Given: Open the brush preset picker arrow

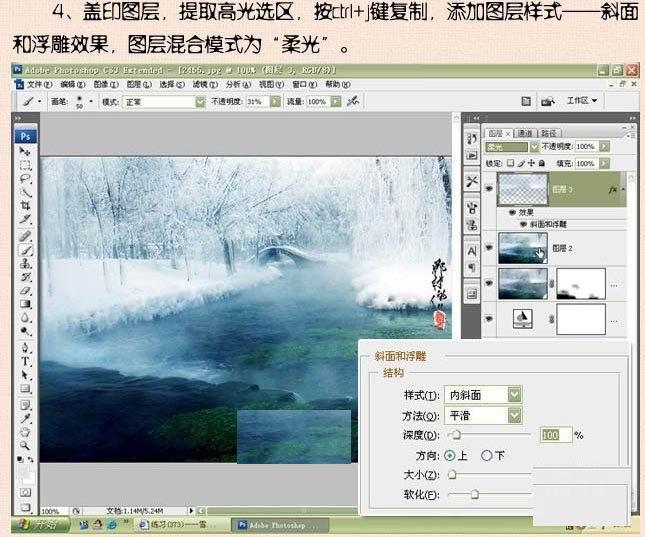Looking at the screenshot, I should (91, 101).
